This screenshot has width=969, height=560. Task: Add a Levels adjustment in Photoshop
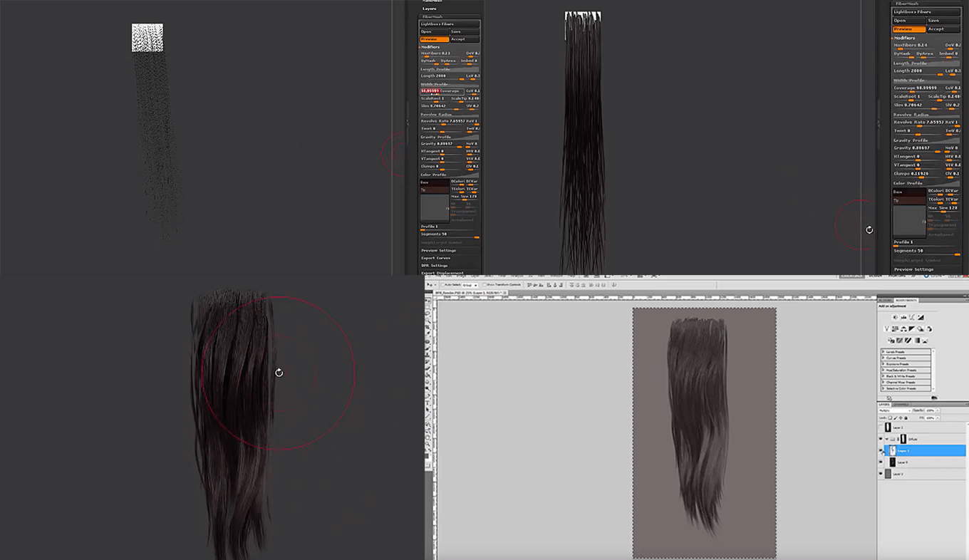[903, 317]
